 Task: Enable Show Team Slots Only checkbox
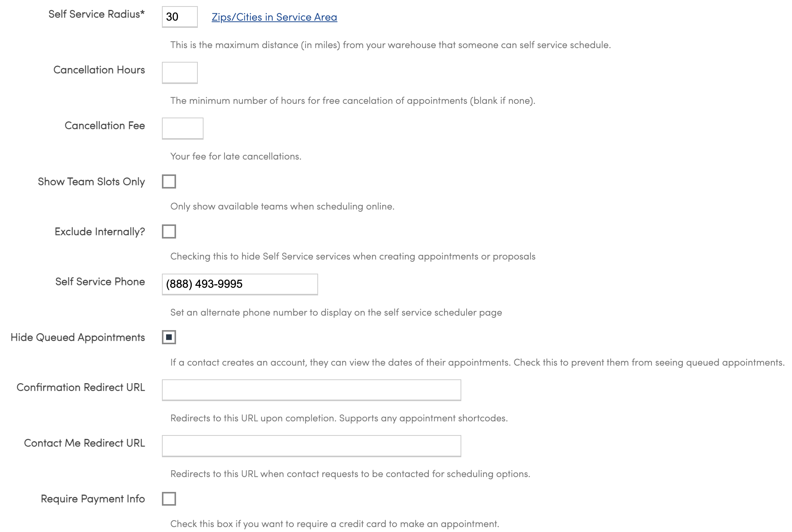click(x=169, y=182)
